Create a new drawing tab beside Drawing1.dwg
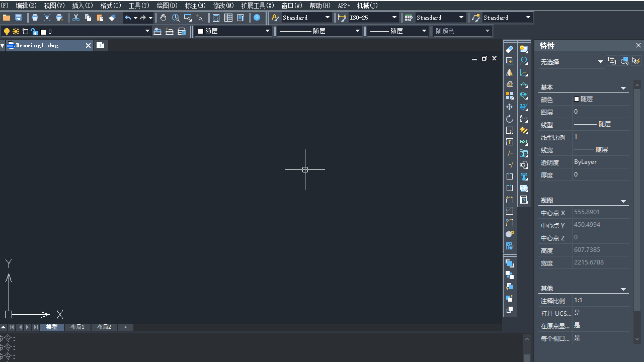 (101, 45)
